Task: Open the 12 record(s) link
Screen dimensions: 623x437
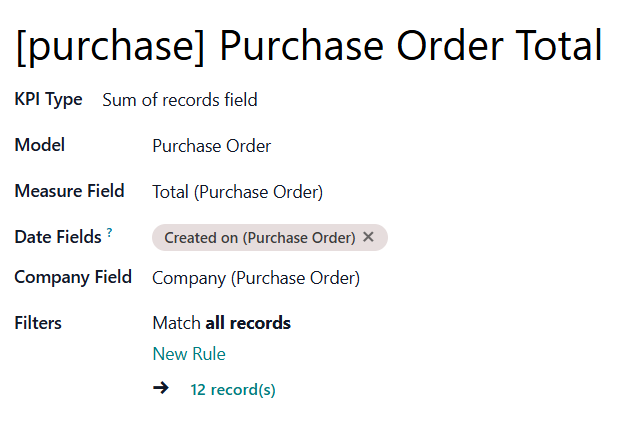Action: 232,390
